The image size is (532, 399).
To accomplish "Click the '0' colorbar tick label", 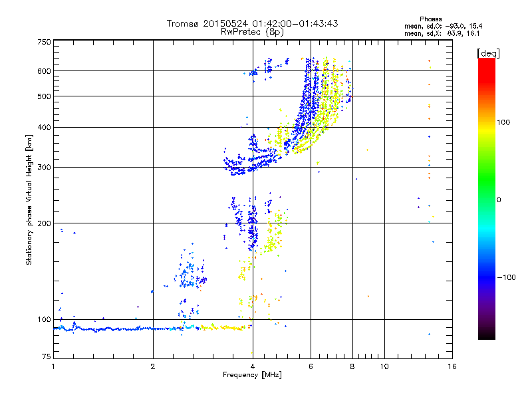I will [499, 200].
